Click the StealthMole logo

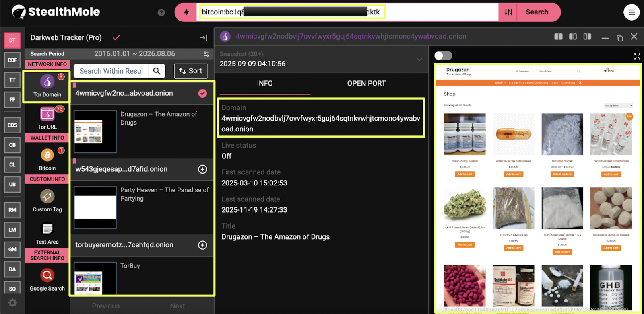(x=56, y=12)
